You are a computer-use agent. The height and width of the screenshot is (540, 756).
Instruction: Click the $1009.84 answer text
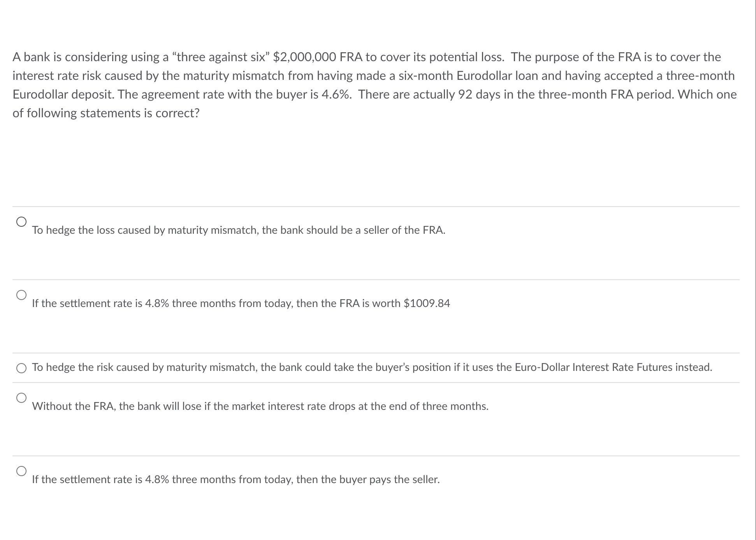tap(241, 303)
